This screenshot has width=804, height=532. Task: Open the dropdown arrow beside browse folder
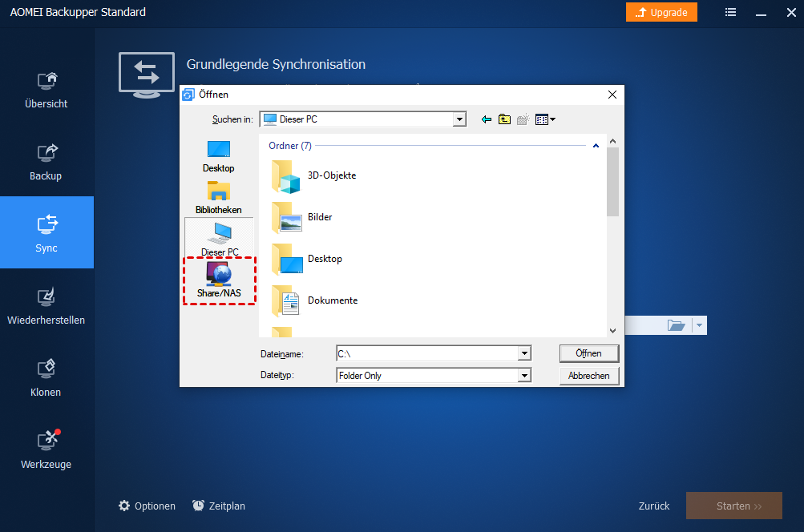[700, 325]
